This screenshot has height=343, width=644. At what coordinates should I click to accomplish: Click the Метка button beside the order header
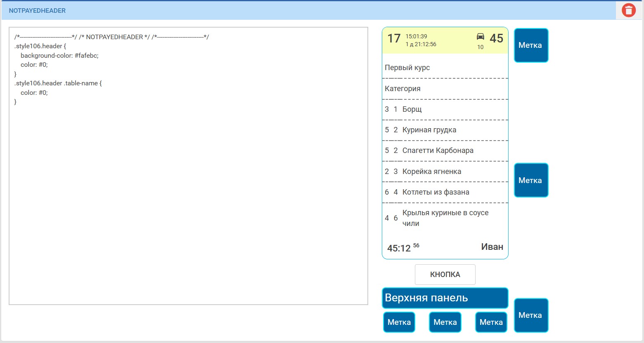point(531,45)
